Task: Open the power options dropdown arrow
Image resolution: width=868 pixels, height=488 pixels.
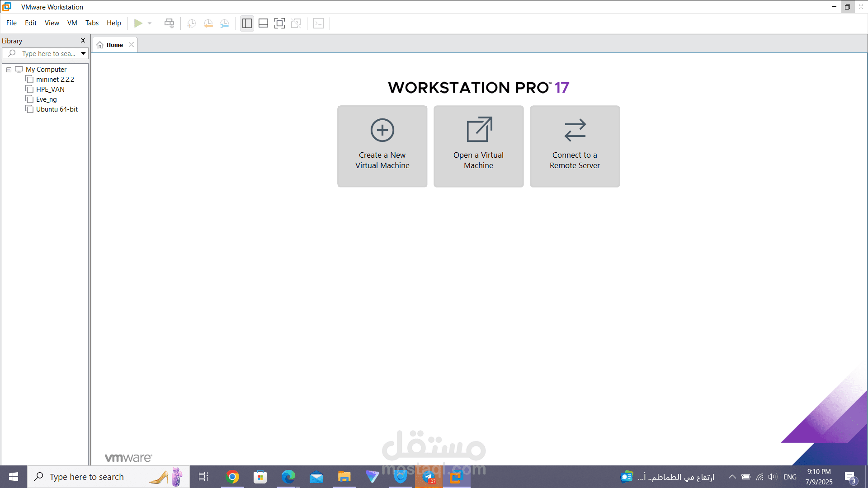Action: pyautogui.click(x=150, y=23)
